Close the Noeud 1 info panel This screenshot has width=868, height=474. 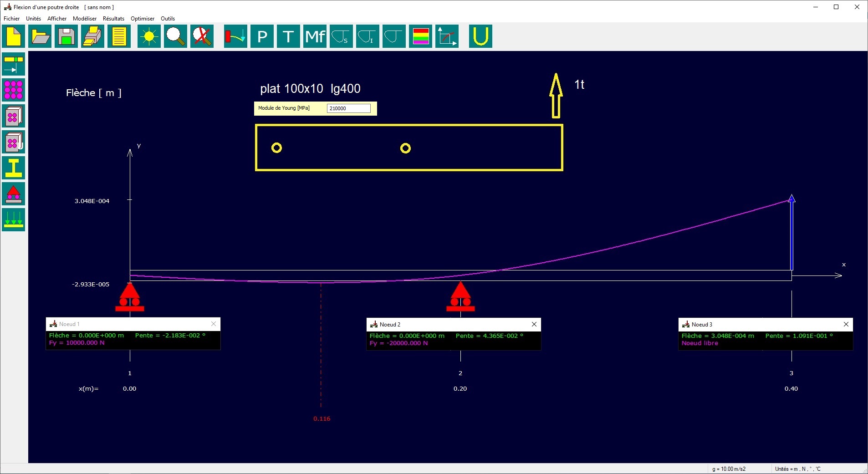(214, 324)
